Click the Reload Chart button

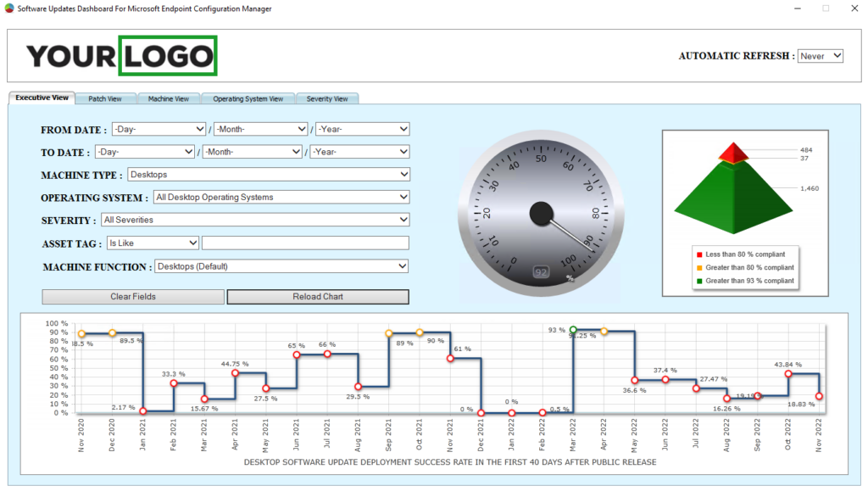click(317, 297)
